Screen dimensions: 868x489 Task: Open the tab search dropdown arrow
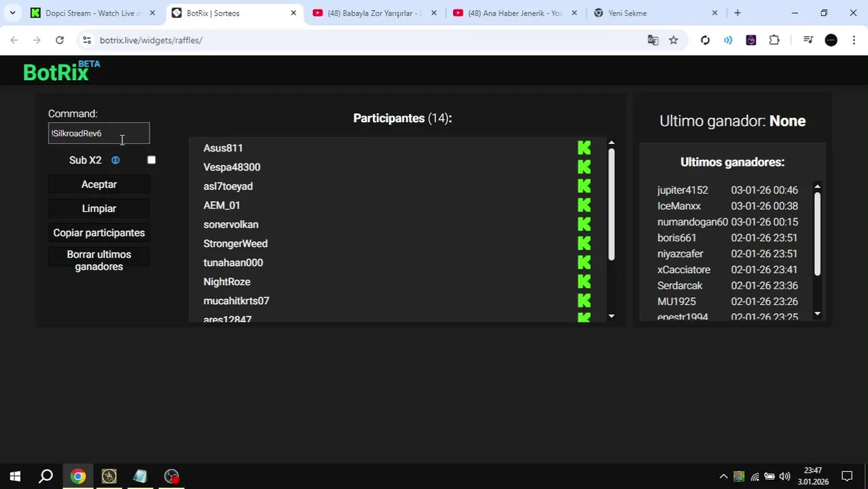(12, 13)
